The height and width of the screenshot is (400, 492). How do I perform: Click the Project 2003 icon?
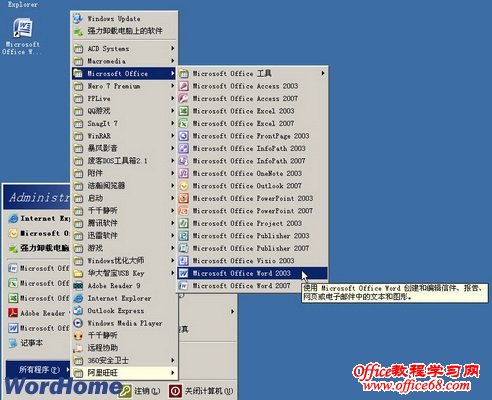(x=184, y=223)
